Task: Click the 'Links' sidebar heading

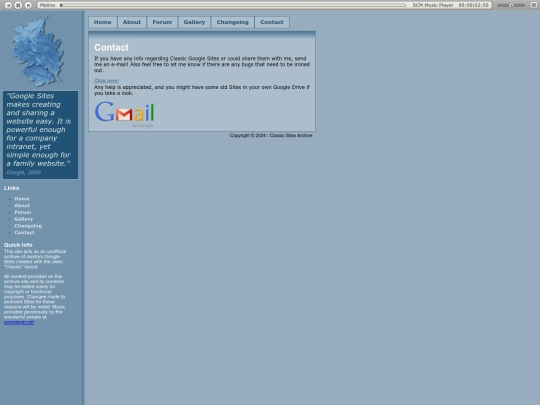Action: pyautogui.click(x=11, y=188)
